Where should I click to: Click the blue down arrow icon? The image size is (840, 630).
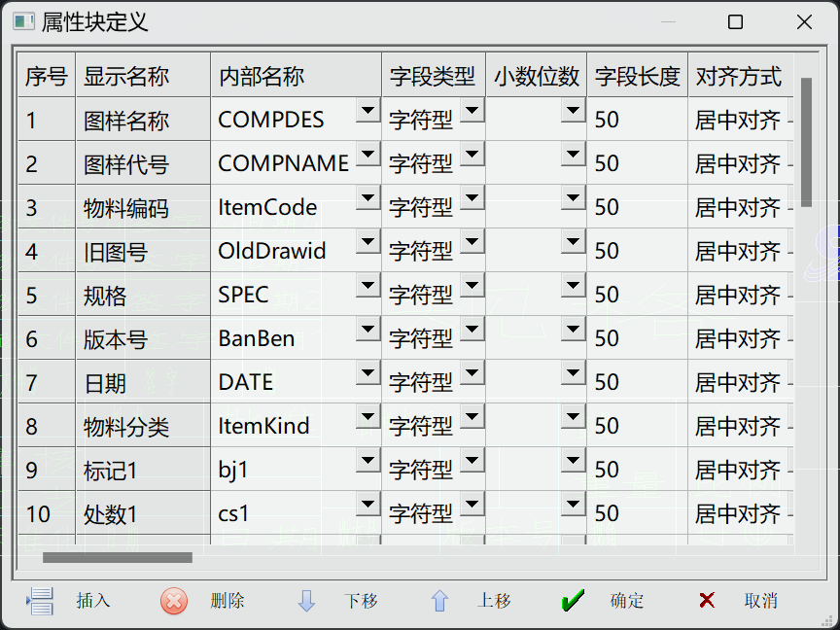pyautogui.click(x=306, y=601)
